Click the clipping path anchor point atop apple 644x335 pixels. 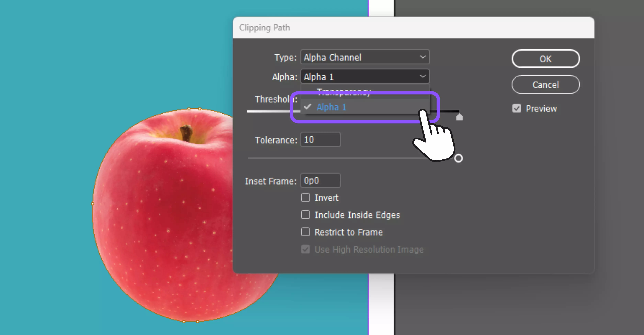189,109
